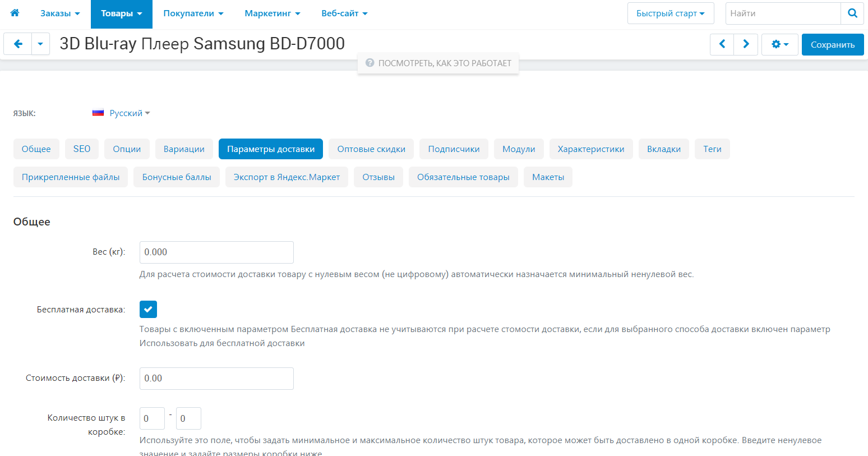Go back using the left arrow button

pyautogui.click(x=18, y=44)
